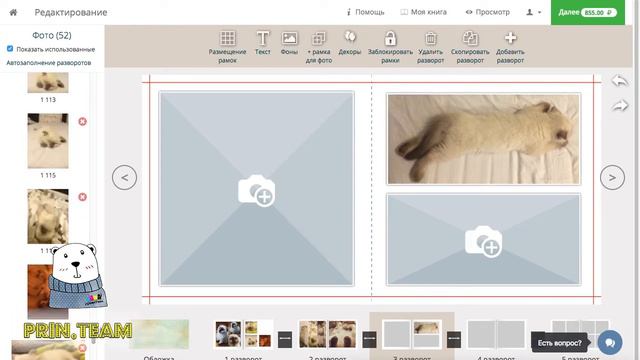The width and height of the screenshot is (640, 360).
Task: Select the 1 разворот thumbnail
Action: click(x=243, y=334)
